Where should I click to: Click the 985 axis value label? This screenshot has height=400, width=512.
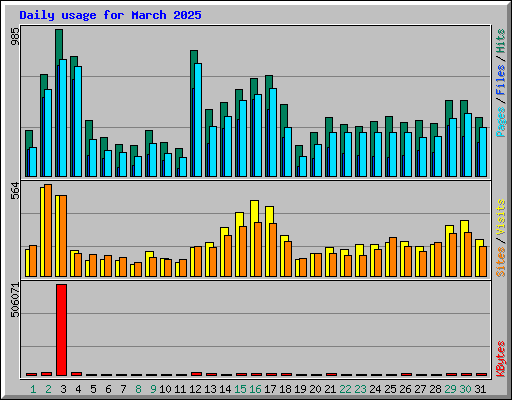click(x=15, y=37)
